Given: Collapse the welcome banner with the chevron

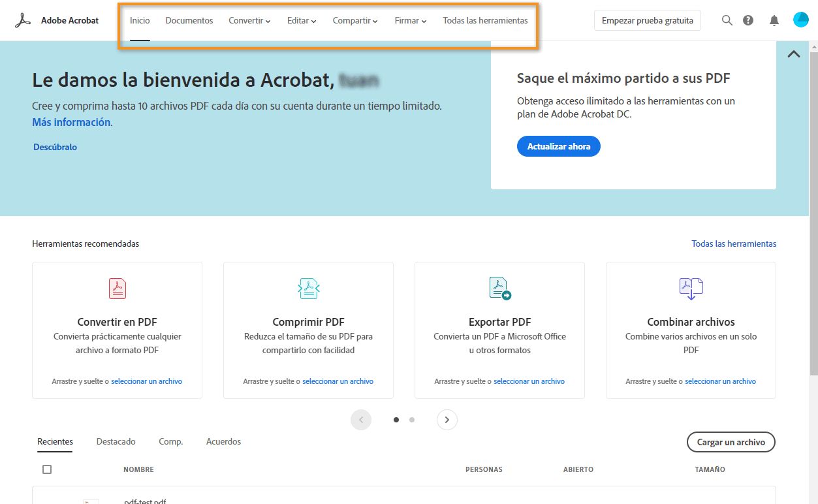Looking at the screenshot, I should pyautogui.click(x=794, y=54).
